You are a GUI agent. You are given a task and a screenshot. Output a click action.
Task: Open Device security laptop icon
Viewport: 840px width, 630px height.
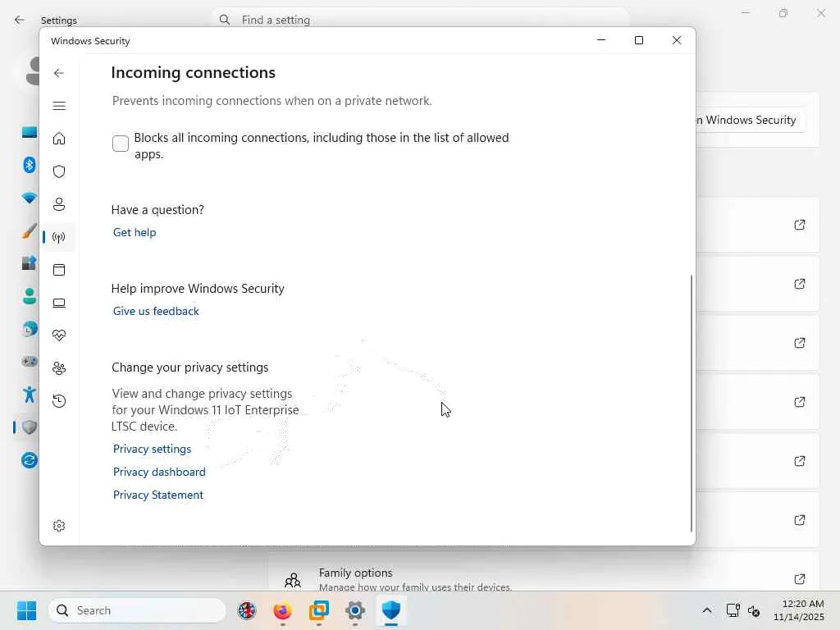(59, 303)
